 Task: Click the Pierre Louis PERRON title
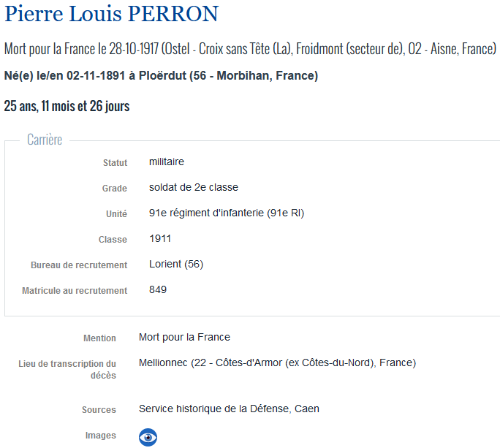pos(111,15)
